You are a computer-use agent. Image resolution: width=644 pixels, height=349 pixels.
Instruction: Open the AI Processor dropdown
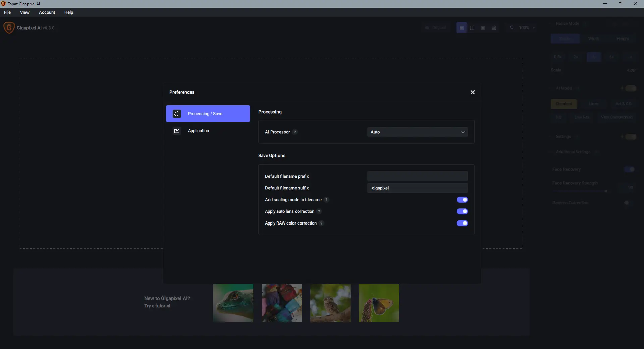[417, 132]
